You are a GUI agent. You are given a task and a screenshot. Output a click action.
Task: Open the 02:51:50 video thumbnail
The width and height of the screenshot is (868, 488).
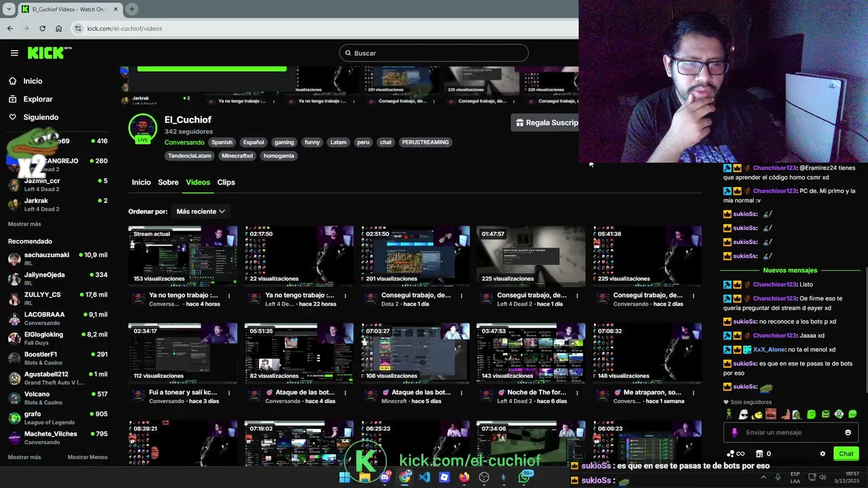coord(415,257)
